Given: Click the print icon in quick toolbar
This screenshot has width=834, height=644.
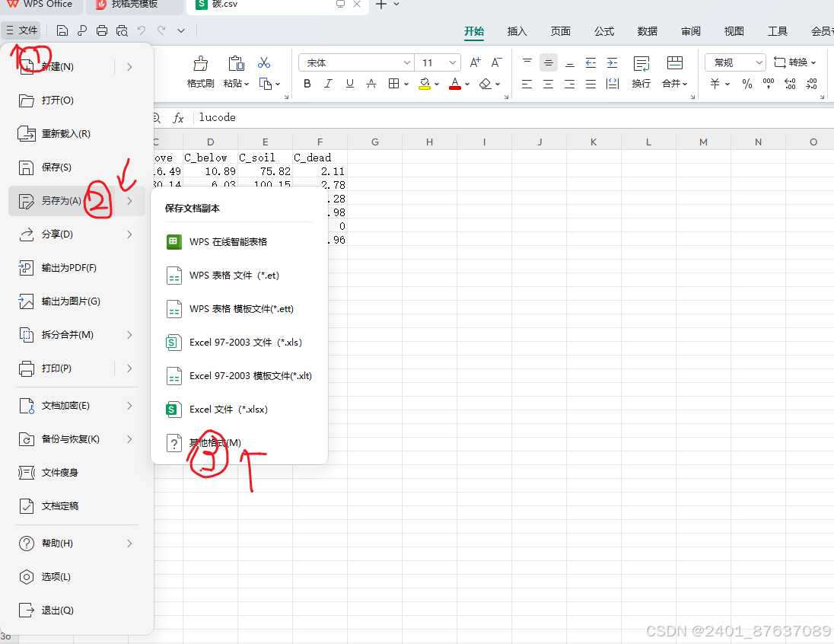Looking at the screenshot, I should tap(102, 31).
